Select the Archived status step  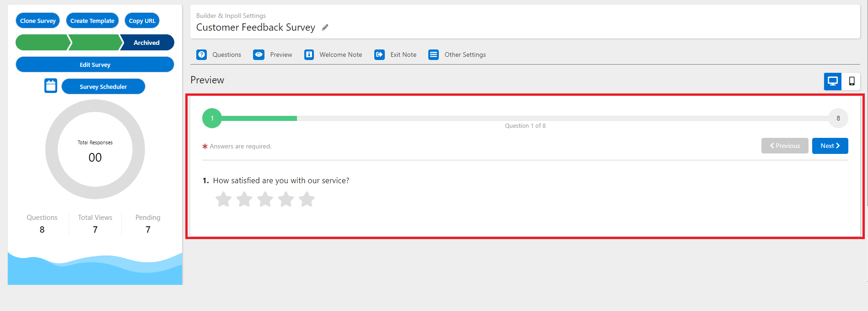coord(147,43)
